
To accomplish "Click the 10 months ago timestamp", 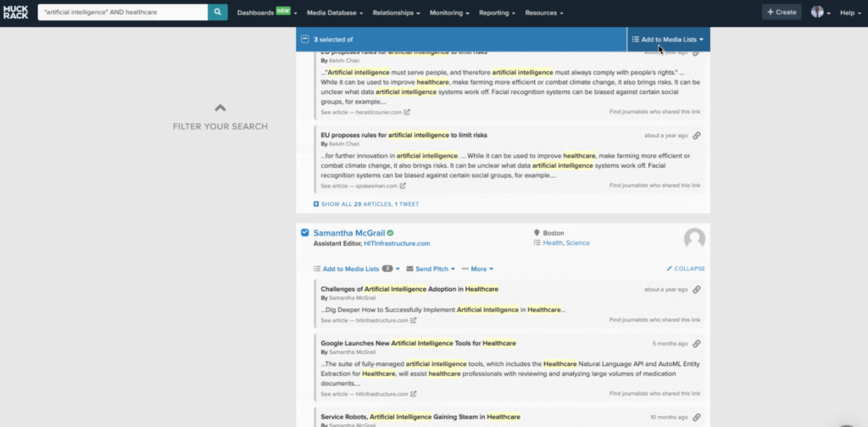I will point(670,418).
